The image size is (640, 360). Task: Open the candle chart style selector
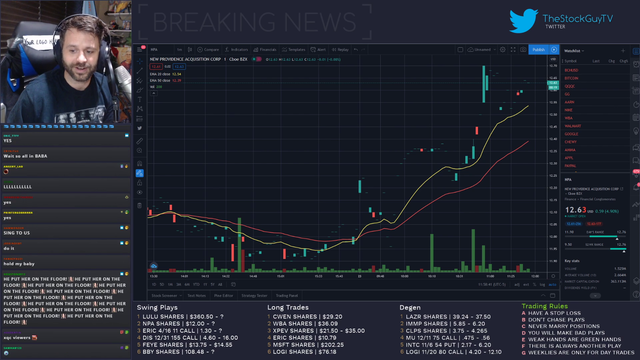click(190, 49)
